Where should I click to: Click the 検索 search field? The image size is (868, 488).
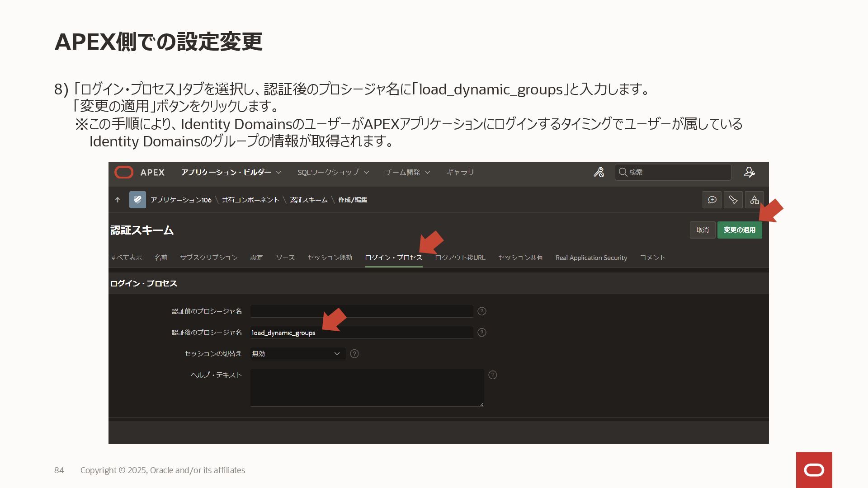point(673,172)
